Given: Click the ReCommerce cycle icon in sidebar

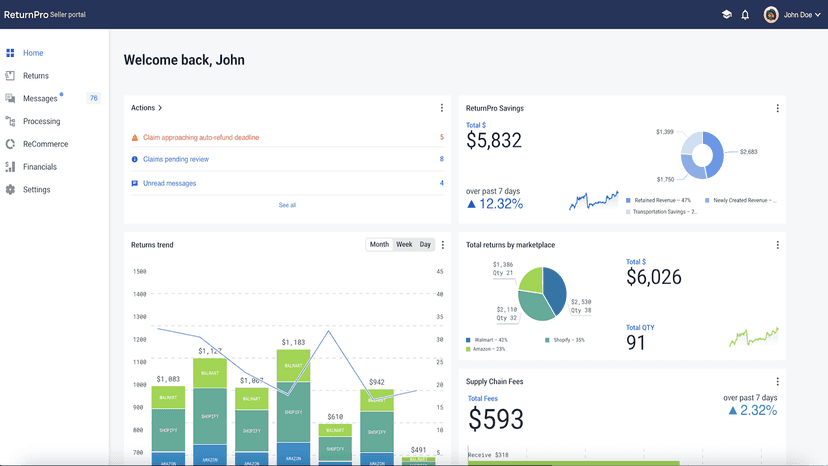Looking at the screenshot, I should click(x=10, y=144).
